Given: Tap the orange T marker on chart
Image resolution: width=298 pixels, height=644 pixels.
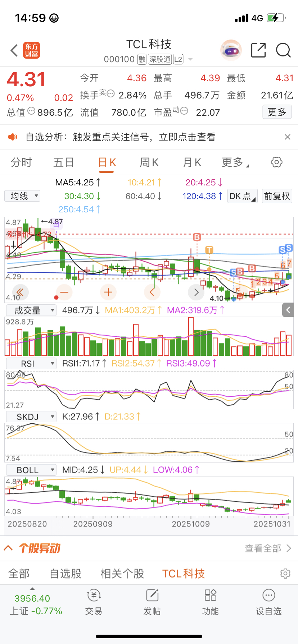Looking at the screenshot, I should [209, 250].
